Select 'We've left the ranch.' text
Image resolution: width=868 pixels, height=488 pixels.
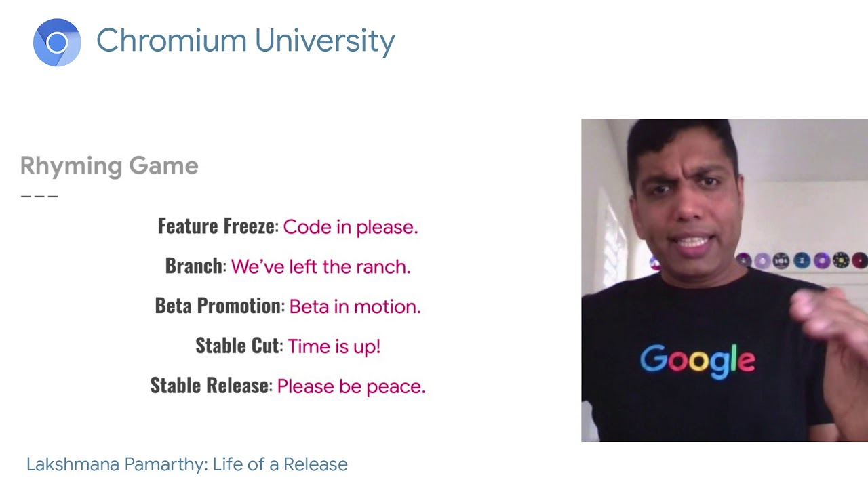321,266
